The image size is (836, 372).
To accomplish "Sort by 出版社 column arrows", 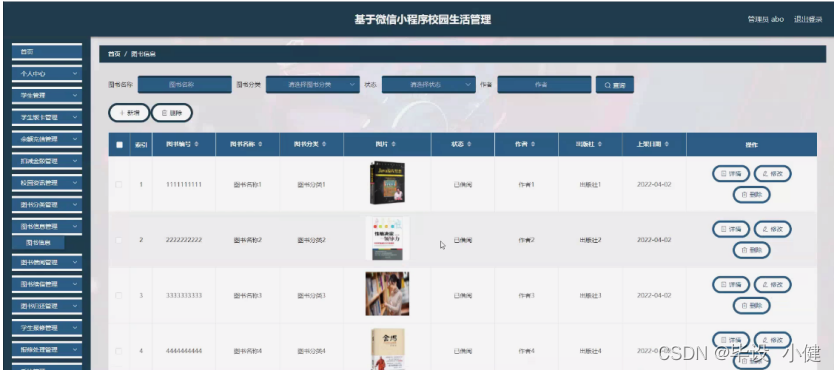I will [x=600, y=144].
